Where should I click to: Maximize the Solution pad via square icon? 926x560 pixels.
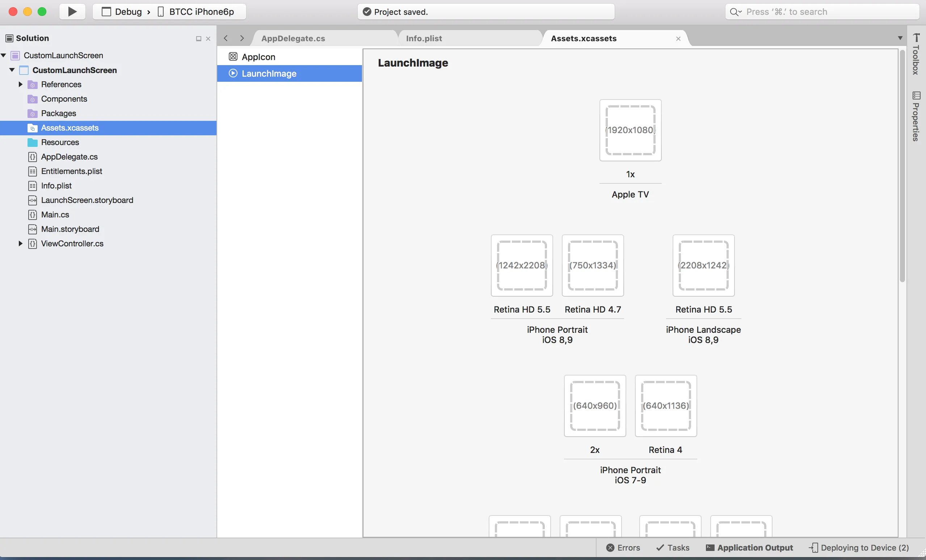[x=198, y=39]
